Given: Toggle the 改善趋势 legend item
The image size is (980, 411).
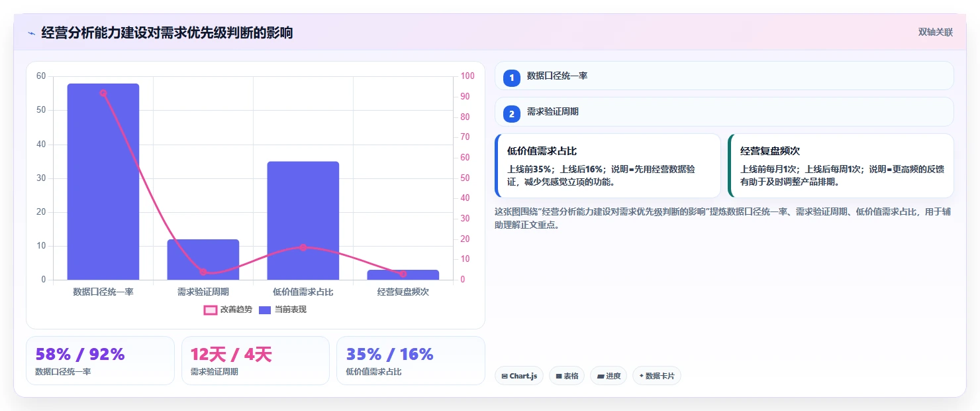Looking at the screenshot, I should 228,310.
